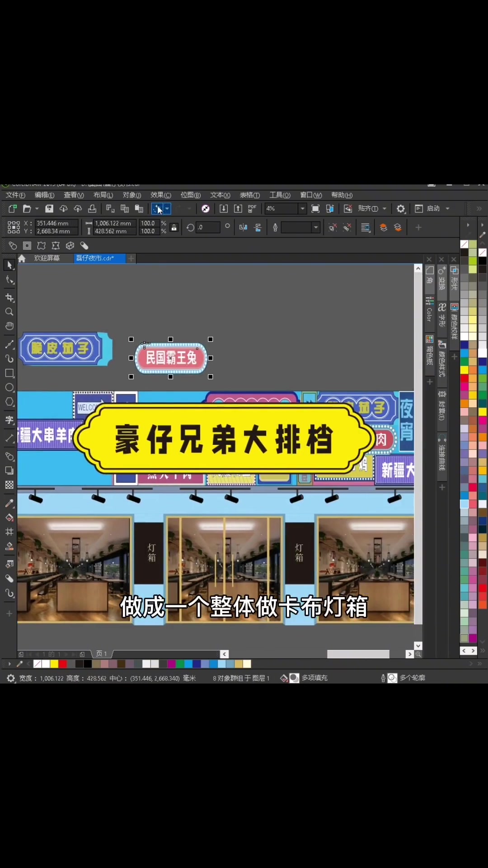Screen dimensions: 488x868
Task: Click the 多项填充 fill status label
Action: point(314,678)
